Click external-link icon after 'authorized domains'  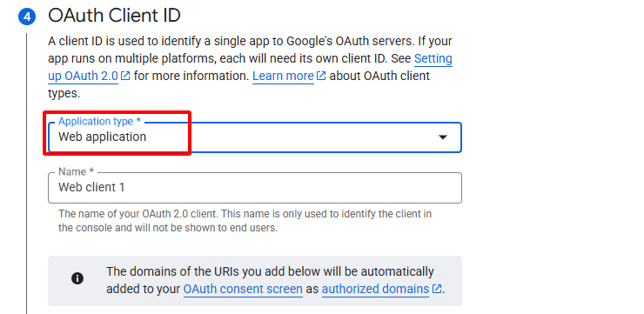[437, 289]
